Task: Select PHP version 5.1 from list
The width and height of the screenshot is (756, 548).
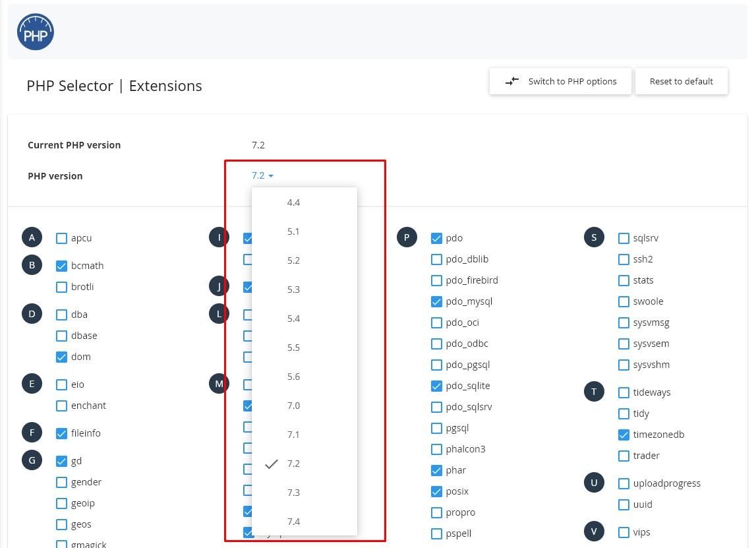Action: coord(305,231)
